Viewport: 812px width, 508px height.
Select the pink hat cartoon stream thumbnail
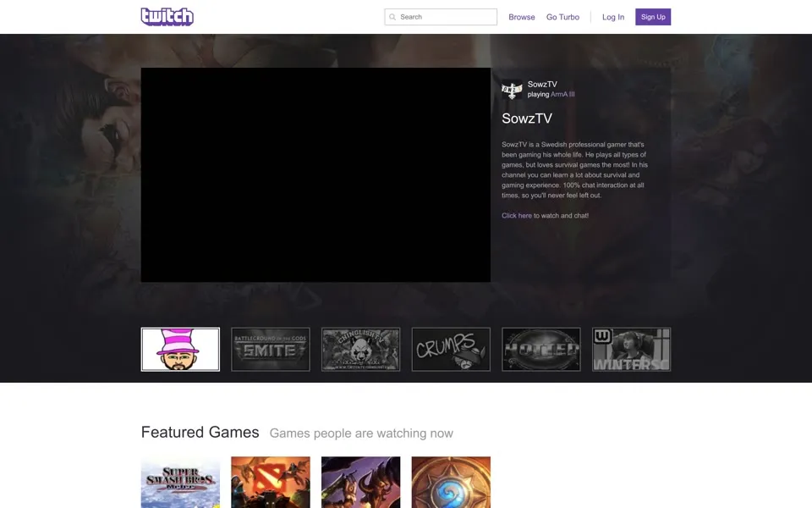pos(180,350)
